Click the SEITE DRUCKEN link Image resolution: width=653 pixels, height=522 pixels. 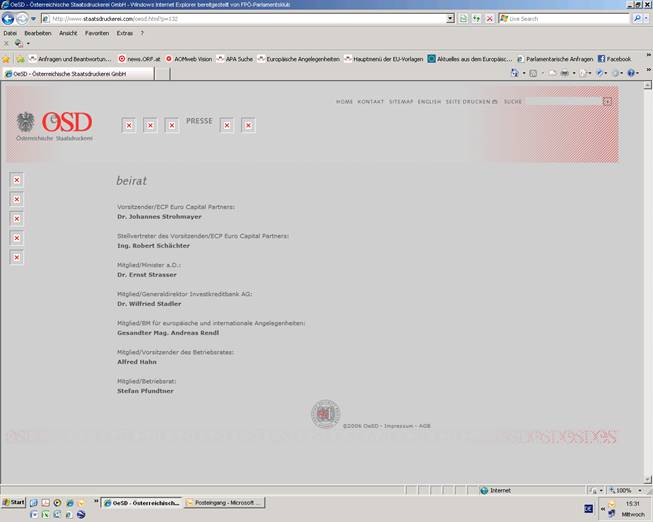pos(468,102)
